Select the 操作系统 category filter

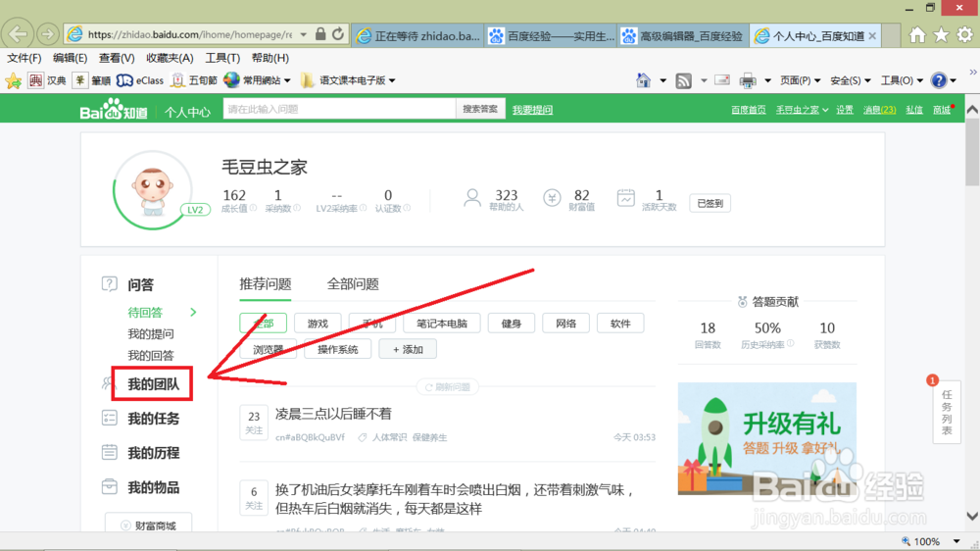(x=337, y=349)
